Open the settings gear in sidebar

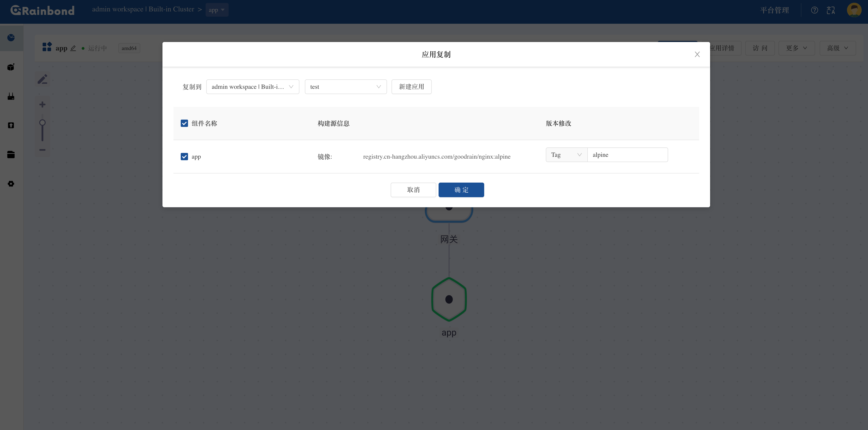(11, 184)
